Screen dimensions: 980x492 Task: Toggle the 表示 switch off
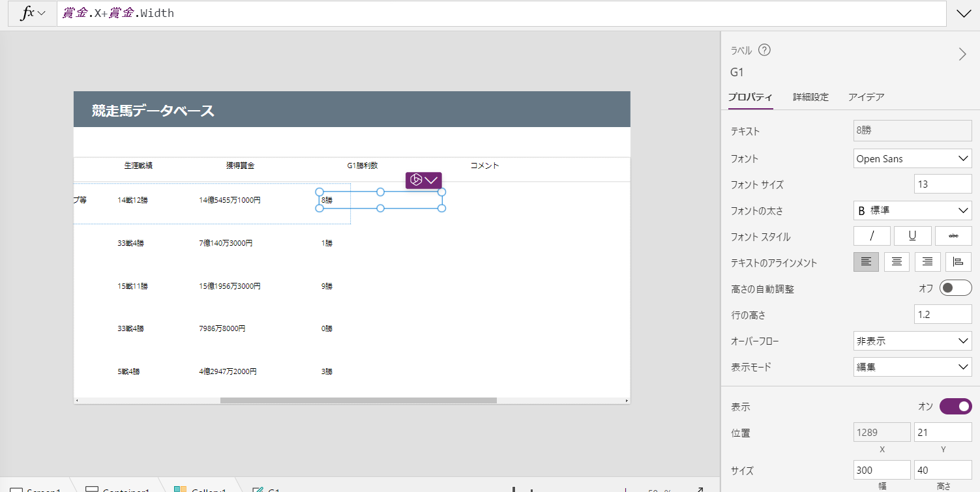click(x=956, y=407)
